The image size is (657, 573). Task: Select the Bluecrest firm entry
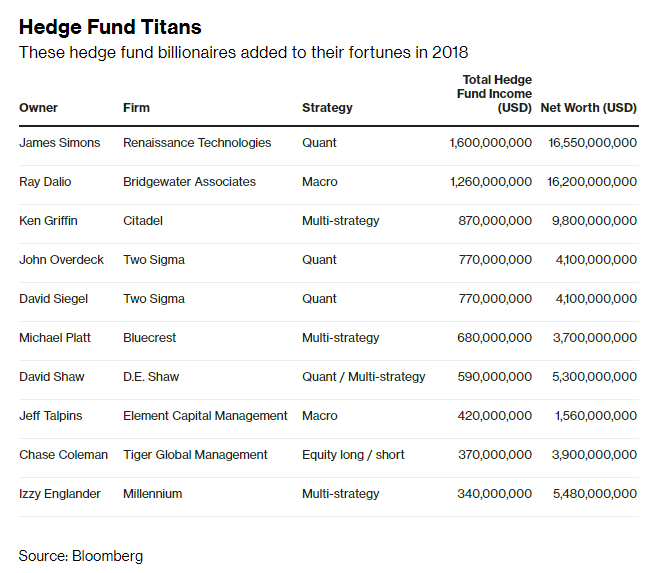pos(150,338)
